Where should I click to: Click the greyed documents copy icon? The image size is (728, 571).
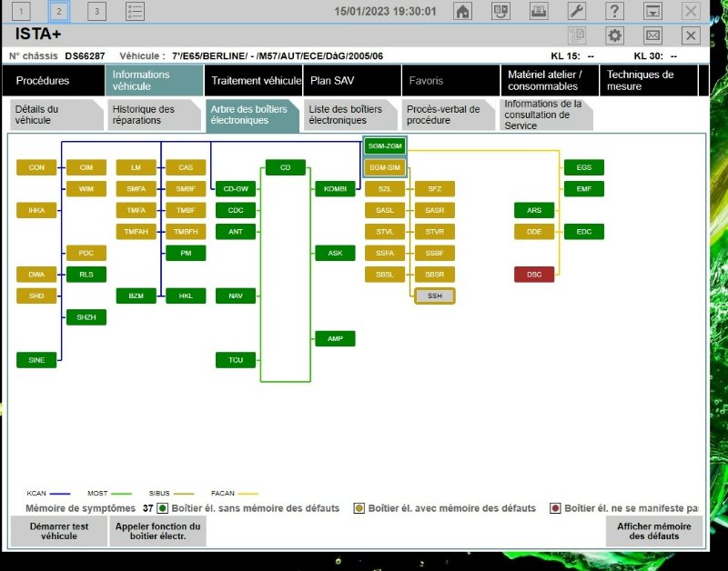(577, 35)
